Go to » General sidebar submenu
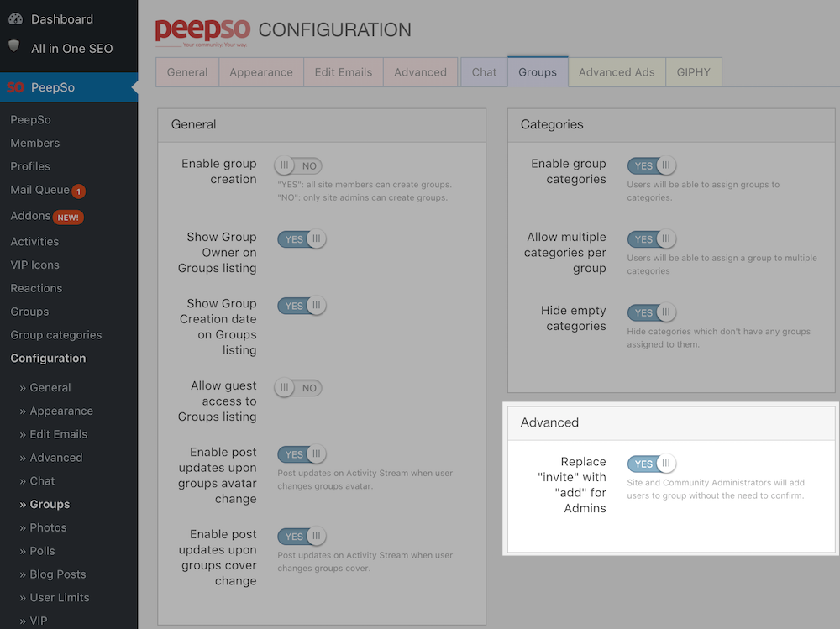This screenshot has height=629, width=840. pos(45,387)
